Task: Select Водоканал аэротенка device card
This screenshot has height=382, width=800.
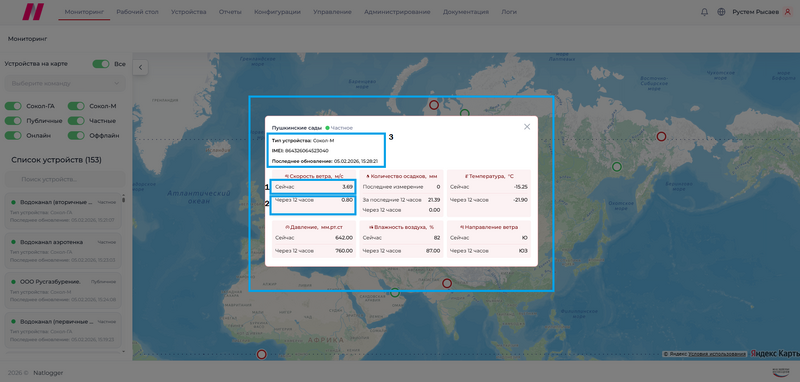Action: click(x=63, y=250)
